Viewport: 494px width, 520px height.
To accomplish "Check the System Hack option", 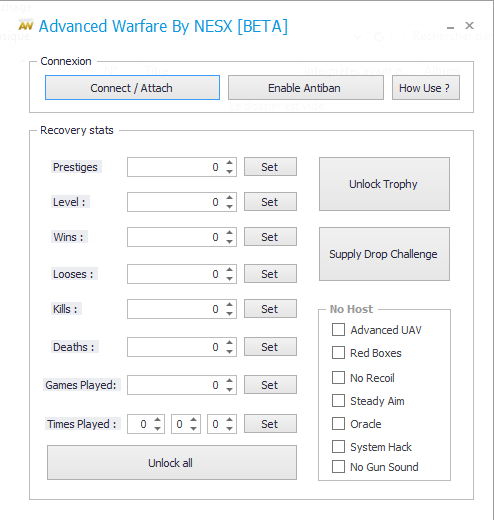I will (x=338, y=447).
